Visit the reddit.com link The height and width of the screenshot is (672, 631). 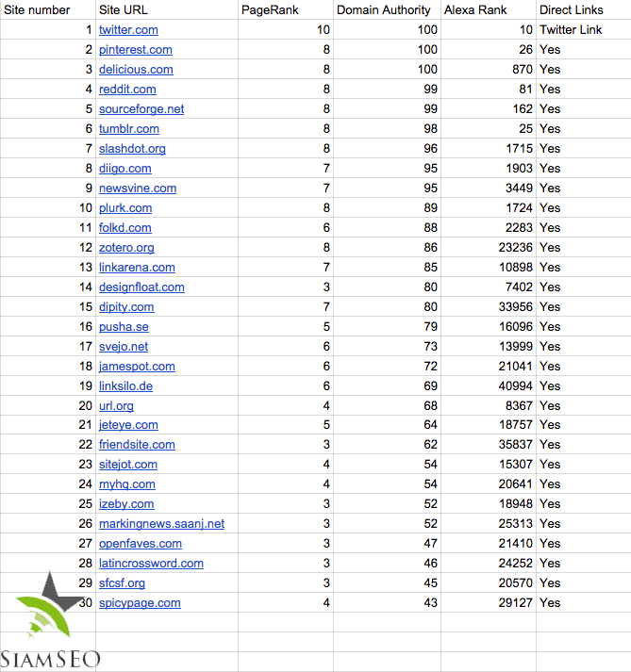coord(127,90)
